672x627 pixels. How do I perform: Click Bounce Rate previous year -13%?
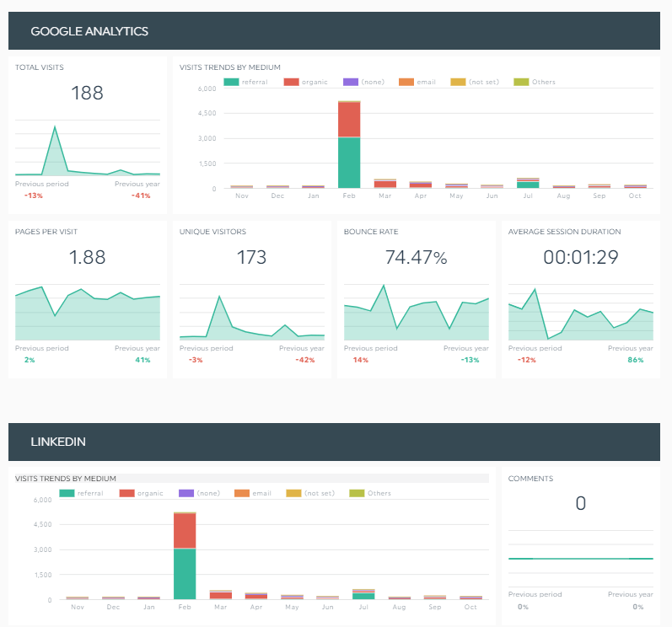pos(470,360)
